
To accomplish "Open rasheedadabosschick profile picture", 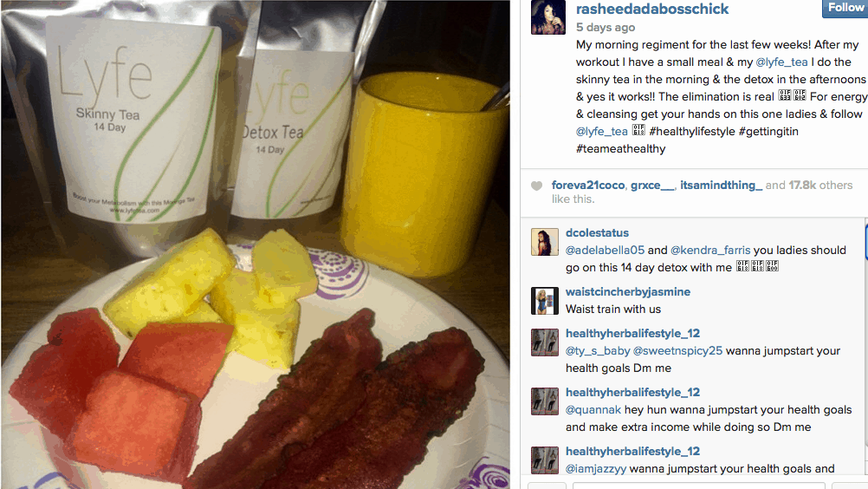I will (x=548, y=17).
